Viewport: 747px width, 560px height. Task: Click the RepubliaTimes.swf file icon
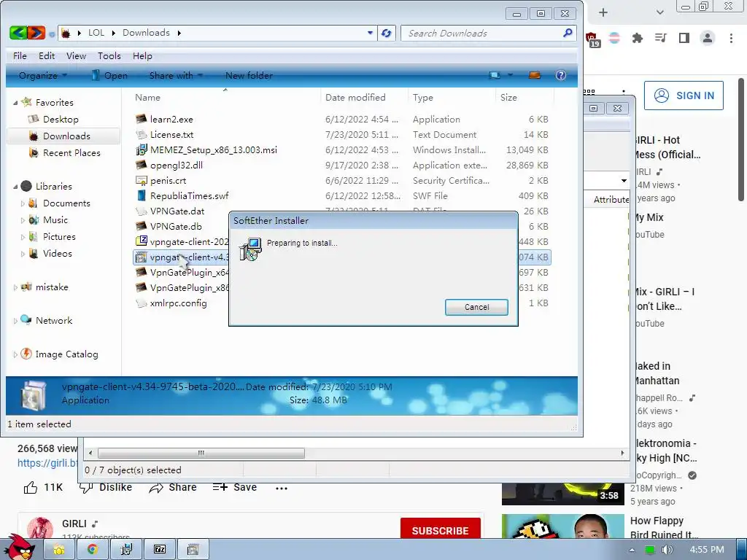coord(141,195)
